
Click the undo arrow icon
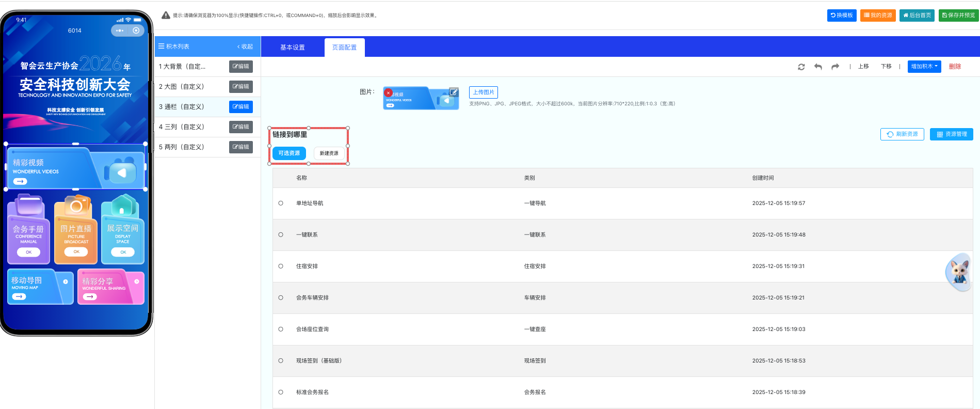[x=818, y=67]
